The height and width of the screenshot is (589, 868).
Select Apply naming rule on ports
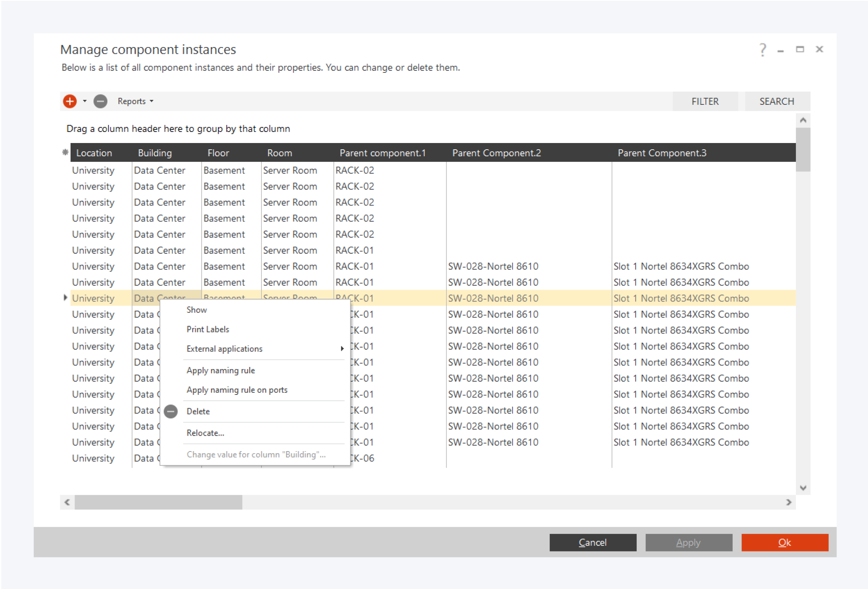[x=237, y=390]
